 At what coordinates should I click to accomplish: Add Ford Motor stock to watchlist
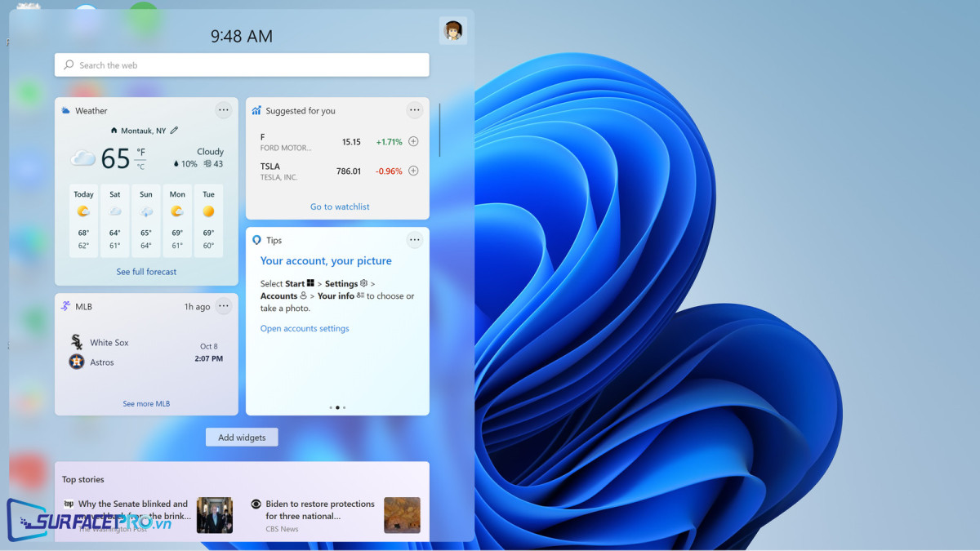(x=413, y=141)
